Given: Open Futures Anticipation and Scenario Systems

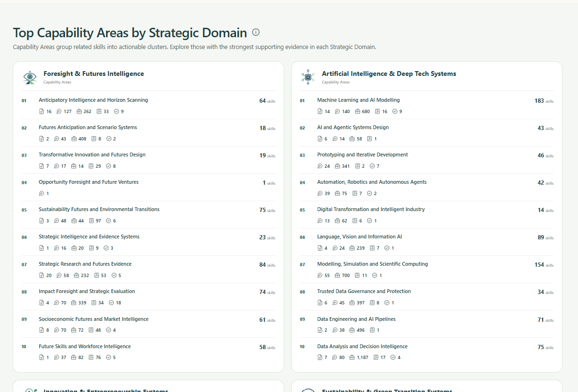Looking at the screenshot, I should click(x=88, y=127).
